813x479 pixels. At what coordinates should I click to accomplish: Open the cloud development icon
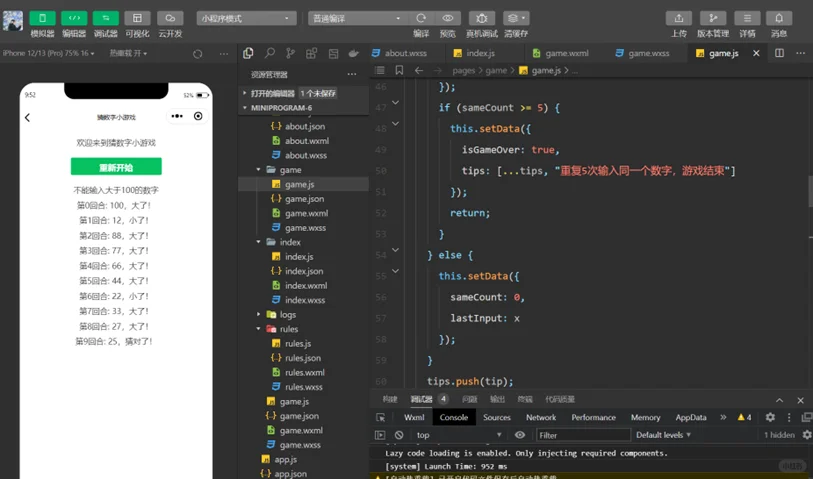click(x=169, y=18)
